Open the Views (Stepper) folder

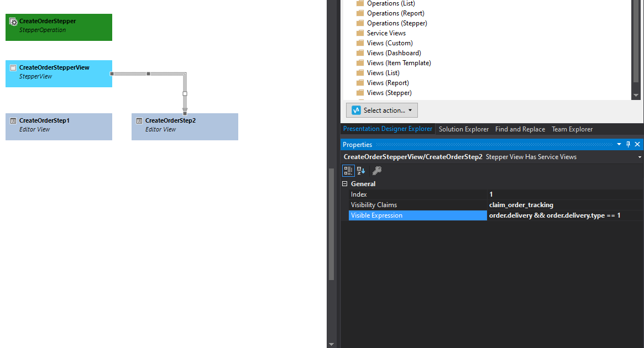(x=389, y=93)
